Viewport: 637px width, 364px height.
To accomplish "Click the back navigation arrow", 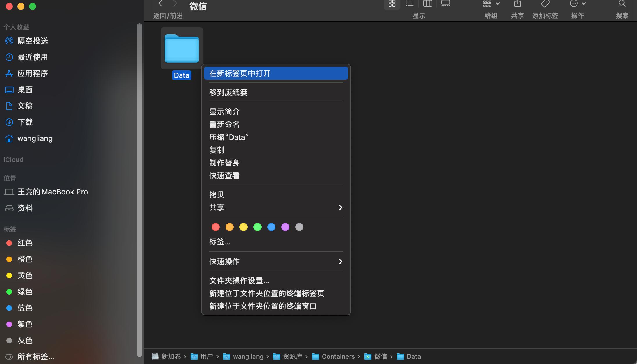I will point(160,3).
